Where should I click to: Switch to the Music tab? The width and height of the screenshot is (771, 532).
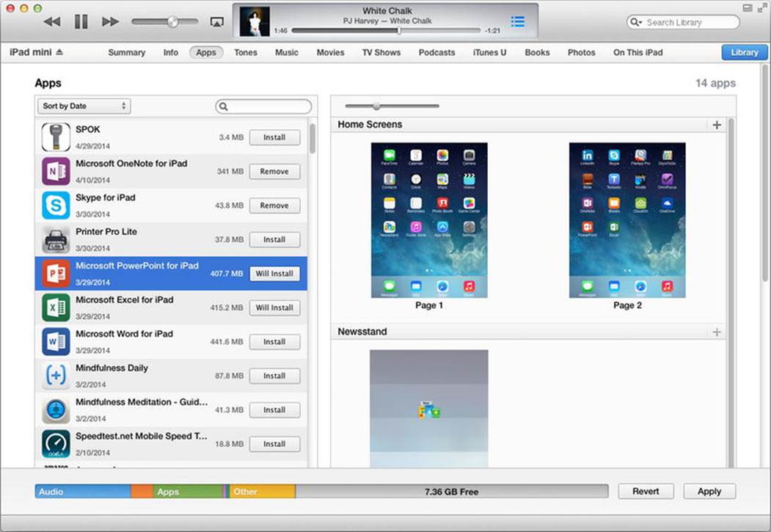pos(287,52)
